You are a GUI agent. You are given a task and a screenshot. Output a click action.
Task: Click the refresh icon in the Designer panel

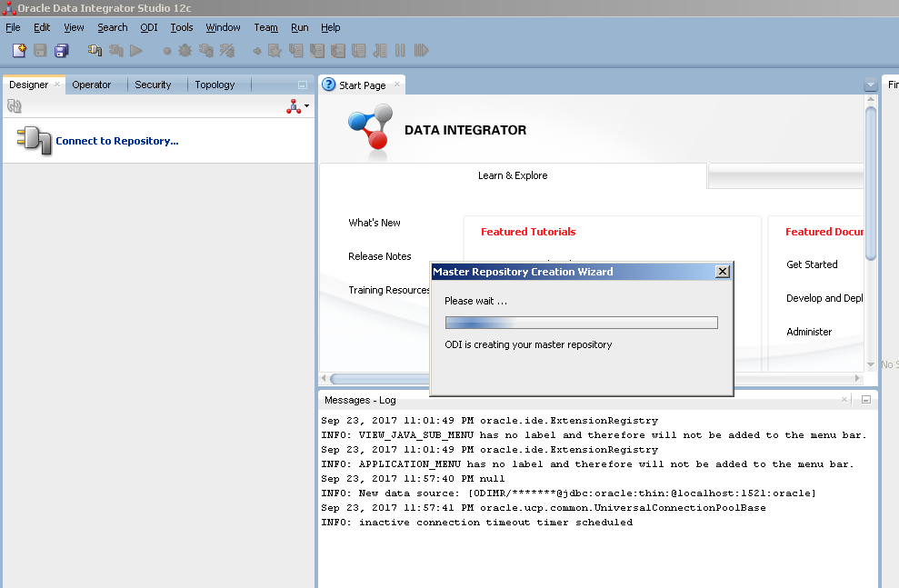pos(13,105)
